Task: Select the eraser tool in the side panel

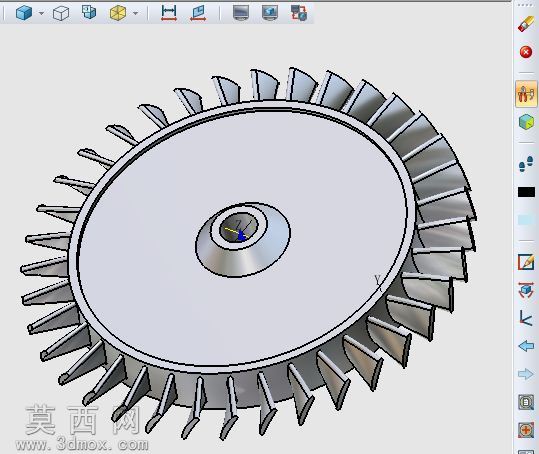Action: (526, 24)
